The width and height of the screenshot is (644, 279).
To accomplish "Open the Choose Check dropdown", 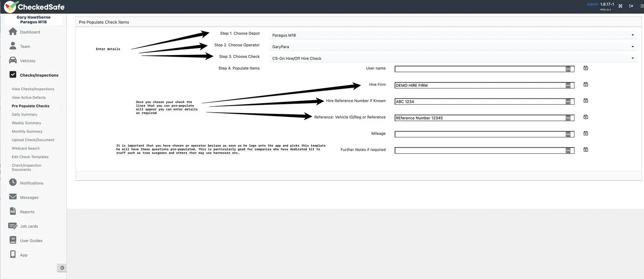I will [x=453, y=58].
